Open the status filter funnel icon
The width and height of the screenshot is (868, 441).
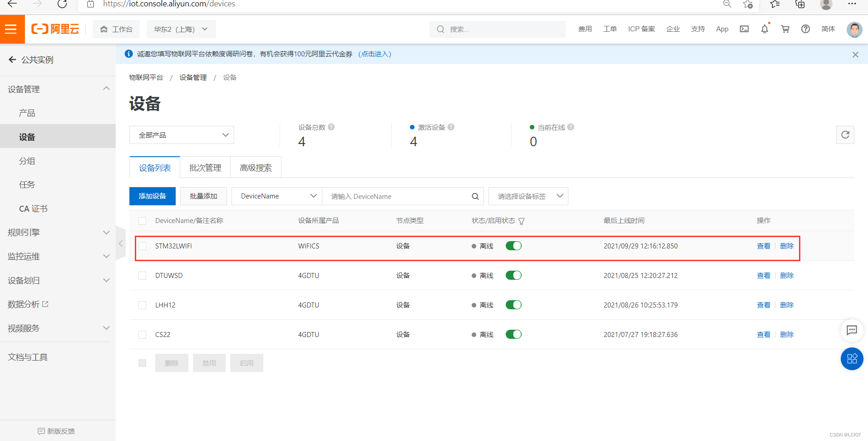pos(522,221)
